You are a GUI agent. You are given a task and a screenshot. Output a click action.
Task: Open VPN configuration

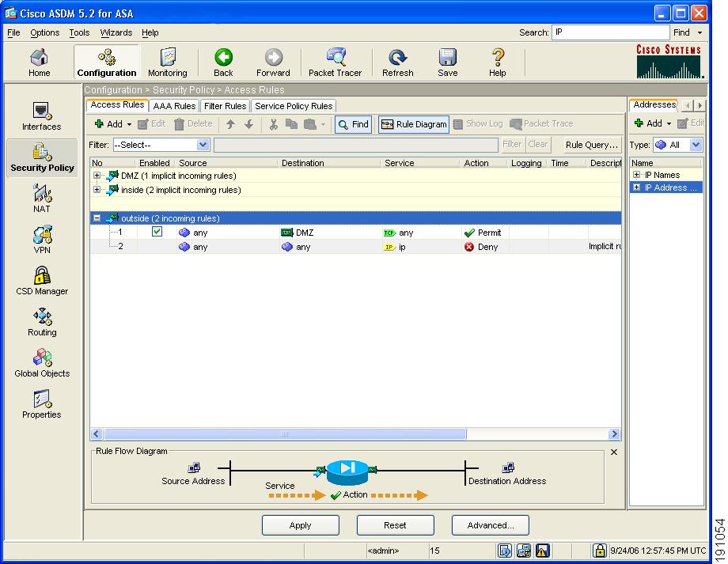pyautogui.click(x=42, y=240)
